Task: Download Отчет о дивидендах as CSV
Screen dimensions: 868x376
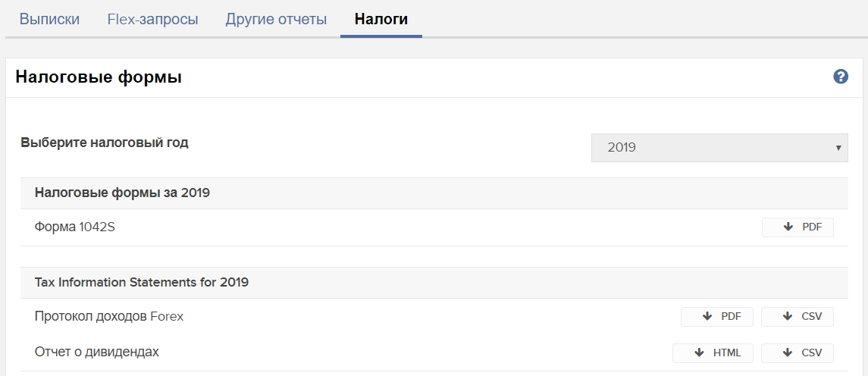Action: (797, 352)
